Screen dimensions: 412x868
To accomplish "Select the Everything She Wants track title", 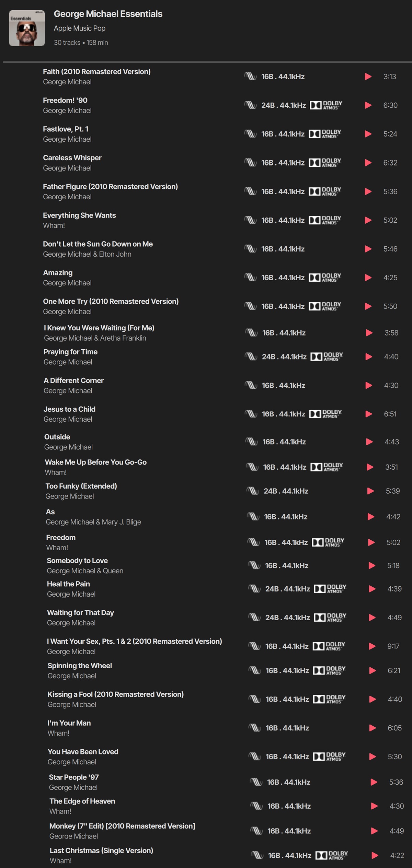I will coord(79,215).
